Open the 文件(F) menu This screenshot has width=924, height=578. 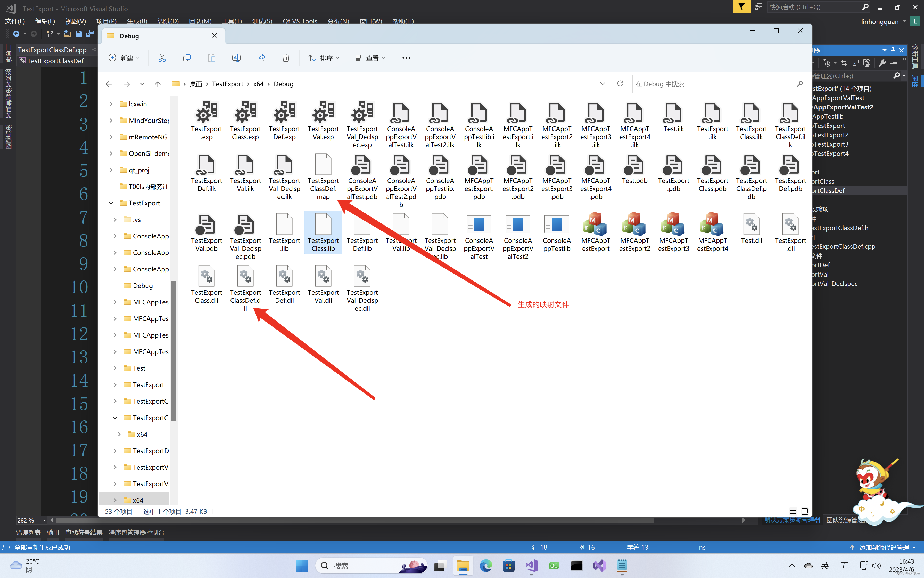(x=15, y=21)
